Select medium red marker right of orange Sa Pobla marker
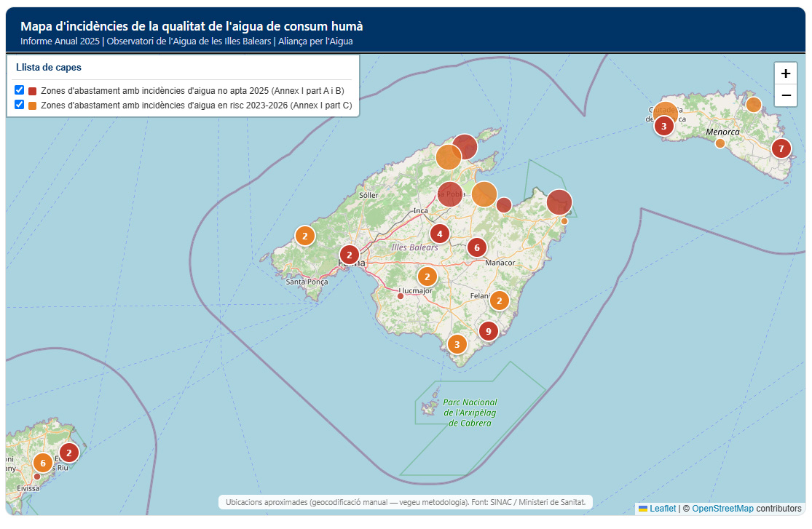The height and width of the screenshot is (529, 812). pos(504,205)
